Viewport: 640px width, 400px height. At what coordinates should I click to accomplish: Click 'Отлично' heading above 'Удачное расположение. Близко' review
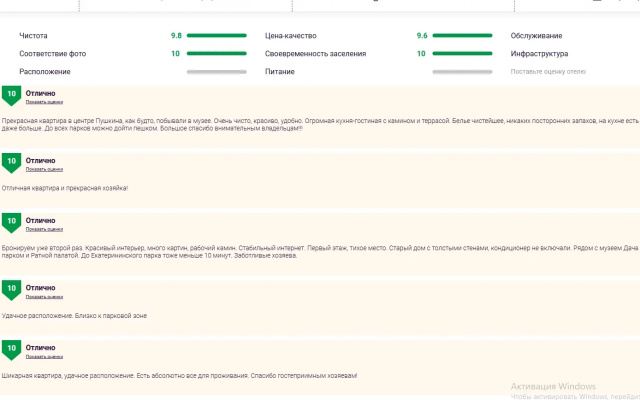[40, 288]
